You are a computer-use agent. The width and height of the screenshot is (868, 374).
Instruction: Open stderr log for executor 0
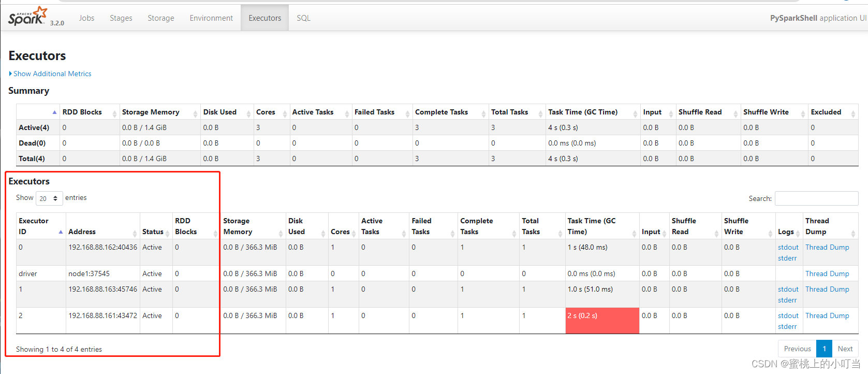point(787,258)
